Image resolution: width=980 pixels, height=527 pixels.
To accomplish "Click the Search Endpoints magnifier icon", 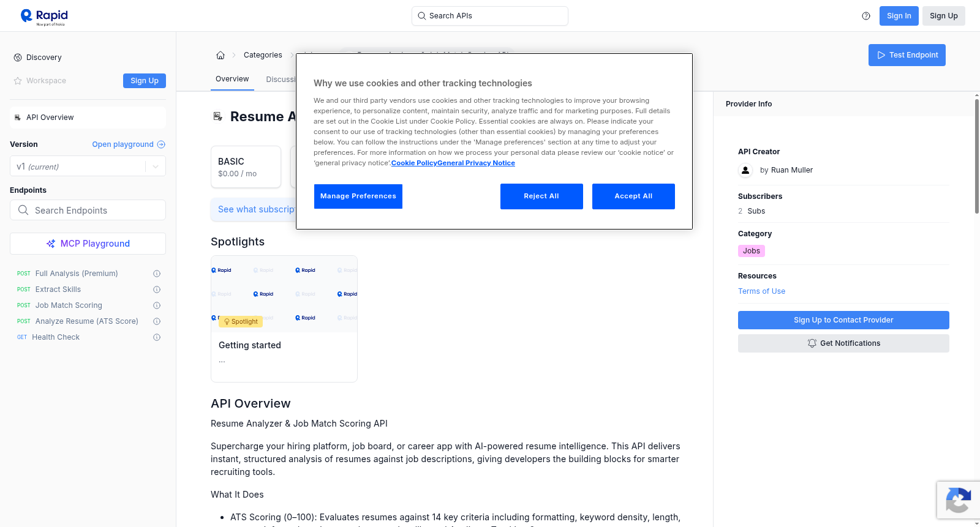I will click(x=23, y=210).
